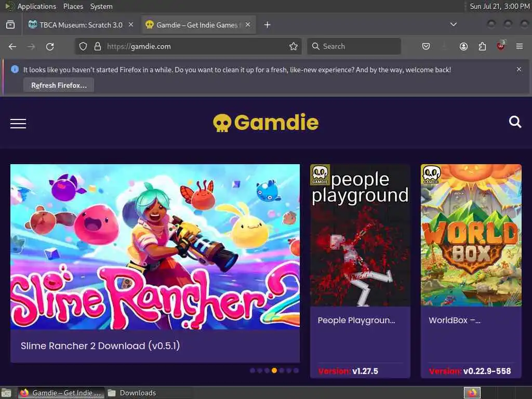The width and height of the screenshot is (532, 399).
Task: Click the People Playgroun... title link
Action: pyautogui.click(x=356, y=320)
